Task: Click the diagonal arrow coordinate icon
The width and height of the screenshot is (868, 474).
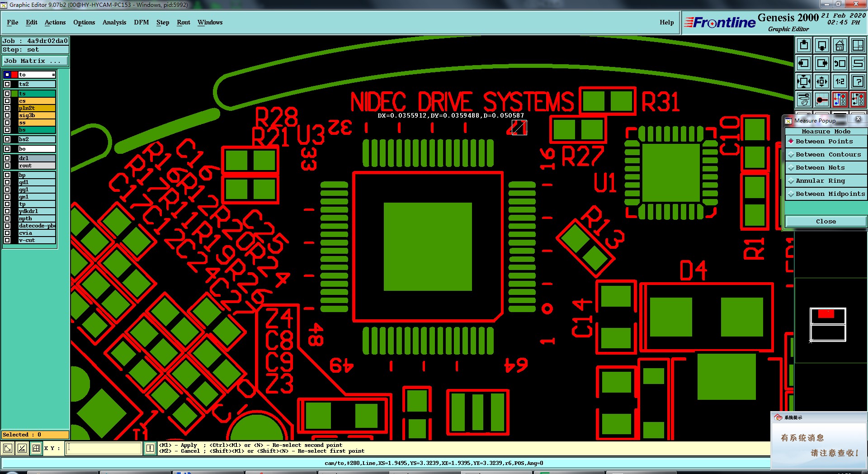Action: 8,448
